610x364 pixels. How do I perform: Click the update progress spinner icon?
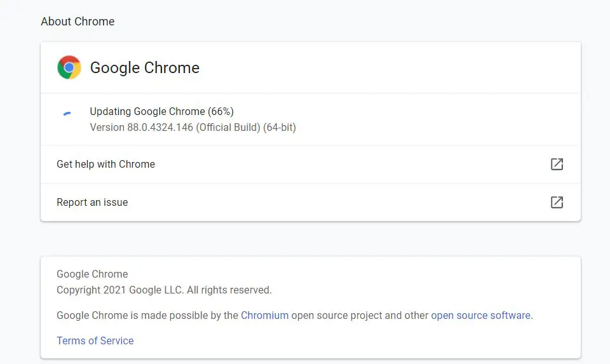click(x=67, y=114)
